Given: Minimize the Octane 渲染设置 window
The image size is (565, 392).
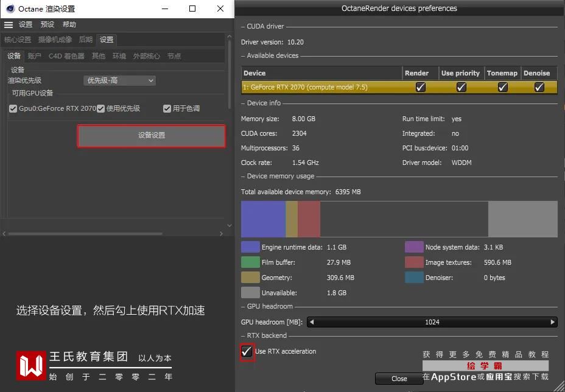Looking at the screenshot, I should (165, 9).
